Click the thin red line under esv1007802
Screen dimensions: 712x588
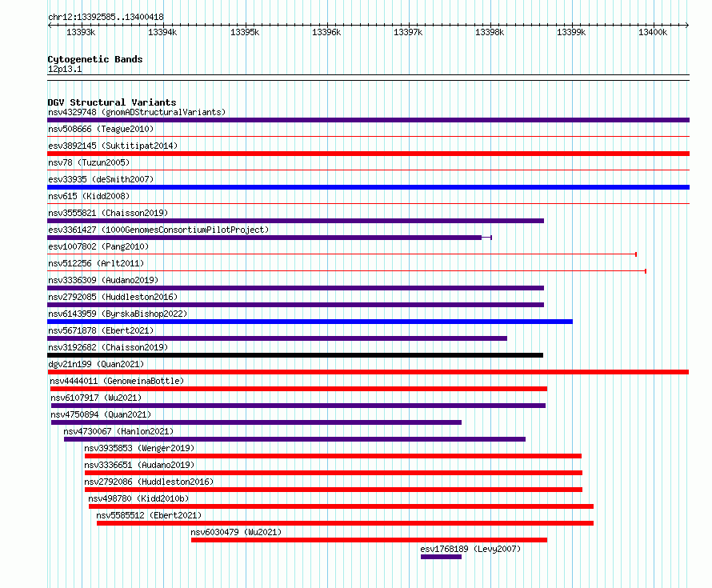[x=342, y=254]
